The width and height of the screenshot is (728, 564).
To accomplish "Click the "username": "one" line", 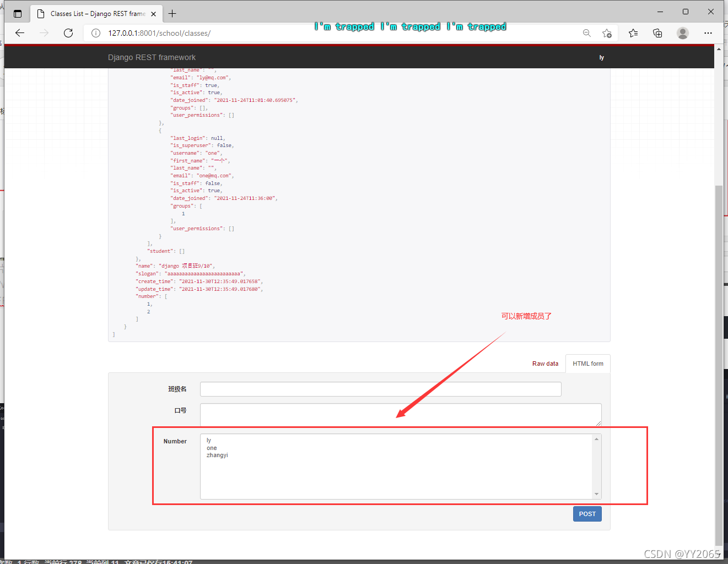I will pos(196,153).
